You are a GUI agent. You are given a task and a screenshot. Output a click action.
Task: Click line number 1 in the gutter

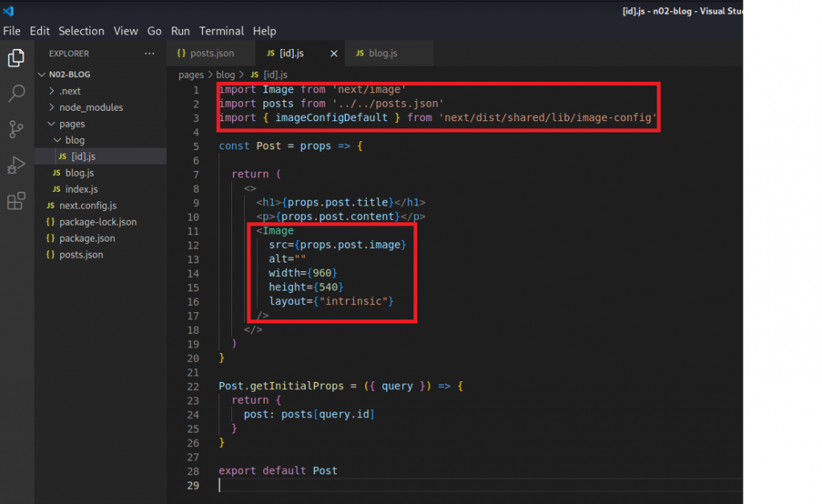pyautogui.click(x=196, y=90)
